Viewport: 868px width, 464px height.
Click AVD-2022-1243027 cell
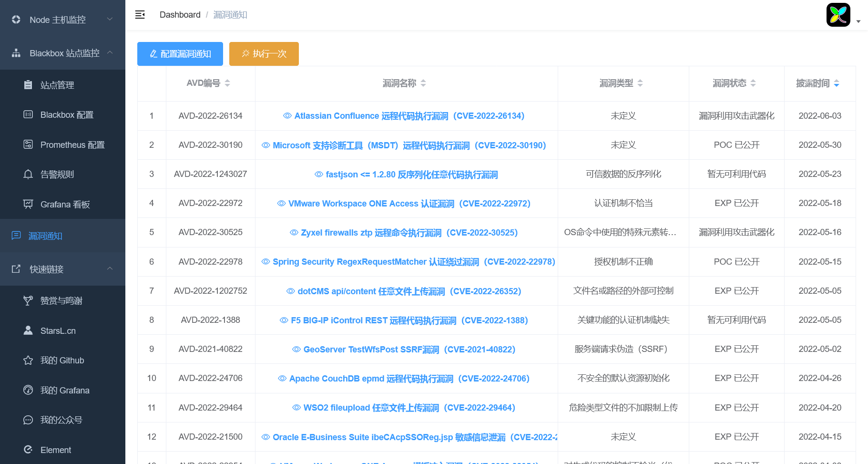point(211,174)
